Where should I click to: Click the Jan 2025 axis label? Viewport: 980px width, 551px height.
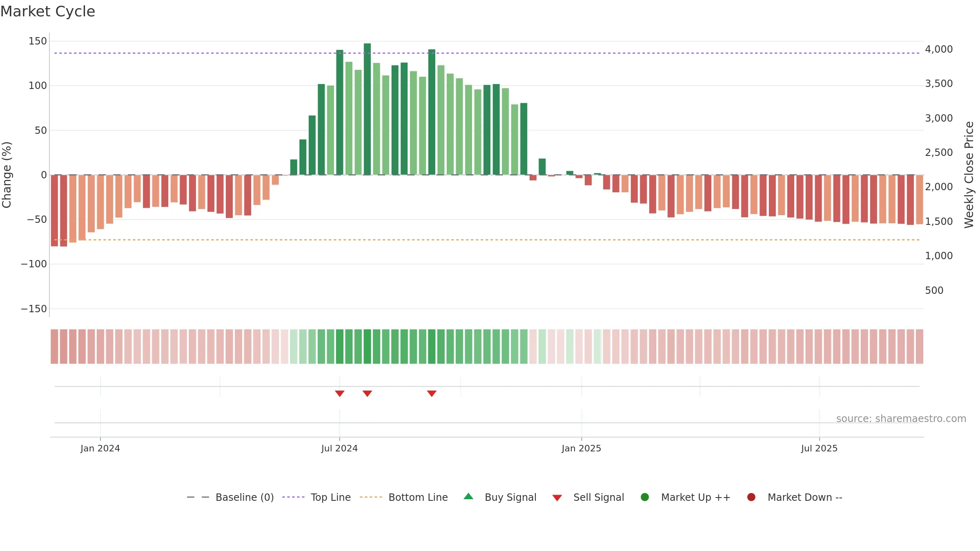coord(581,448)
